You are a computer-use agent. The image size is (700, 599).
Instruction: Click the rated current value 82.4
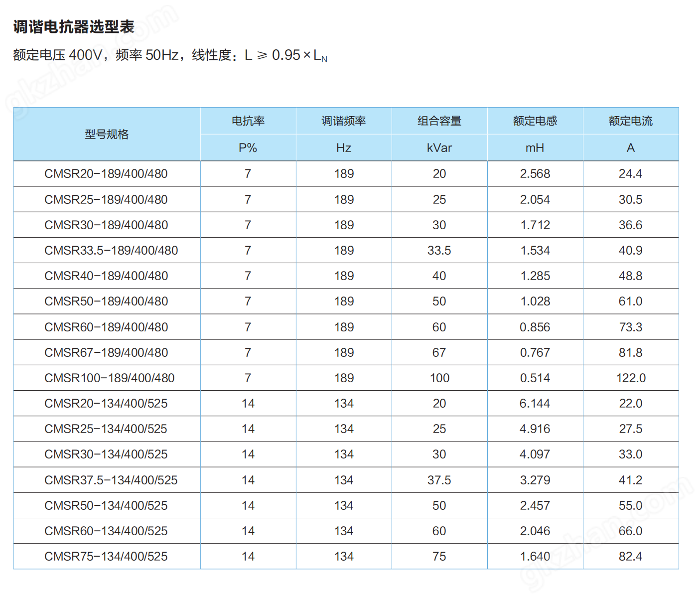631,557
